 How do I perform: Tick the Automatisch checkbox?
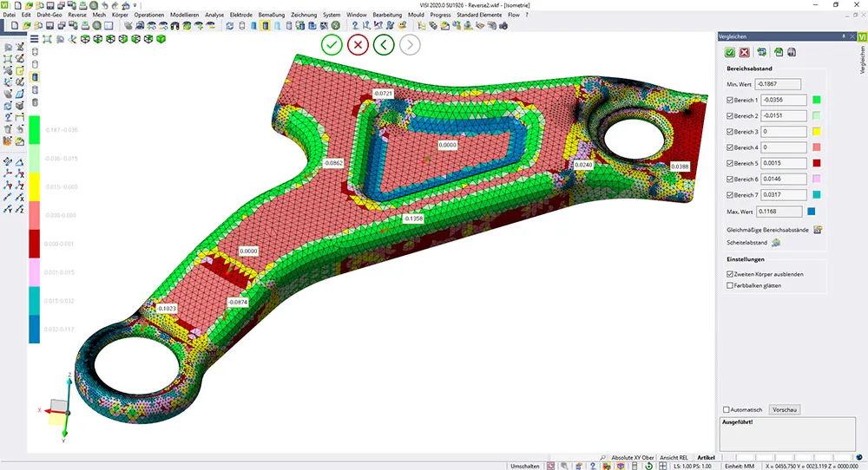(x=727, y=409)
